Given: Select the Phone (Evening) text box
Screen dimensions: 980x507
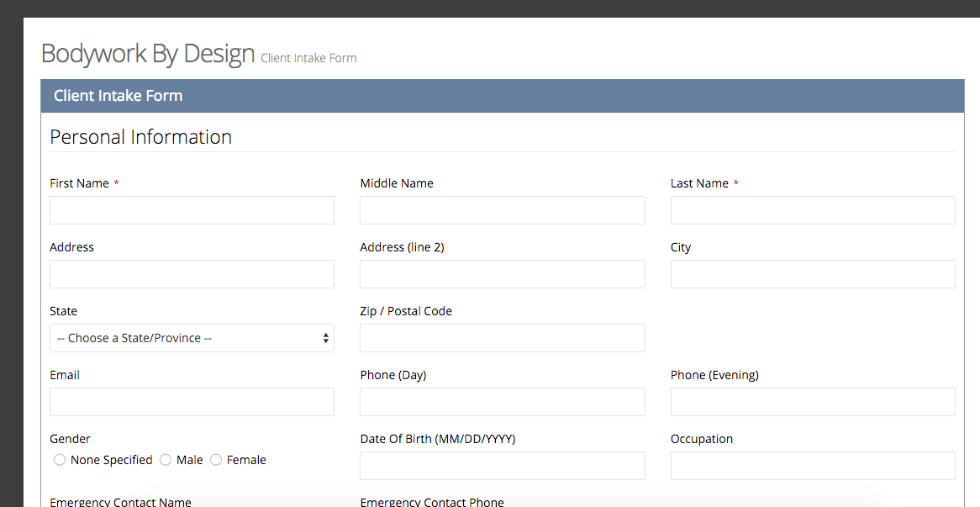Looking at the screenshot, I should (812, 402).
